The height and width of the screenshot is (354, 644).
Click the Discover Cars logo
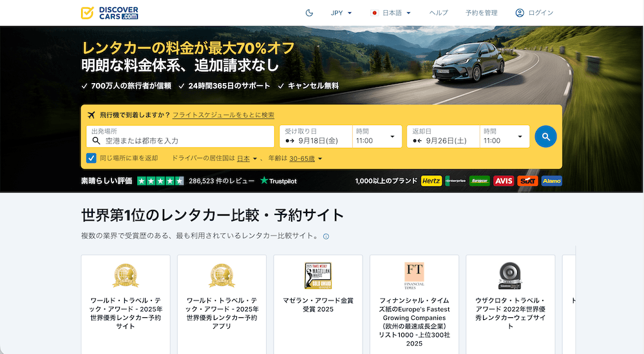pyautogui.click(x=109, y=13)
